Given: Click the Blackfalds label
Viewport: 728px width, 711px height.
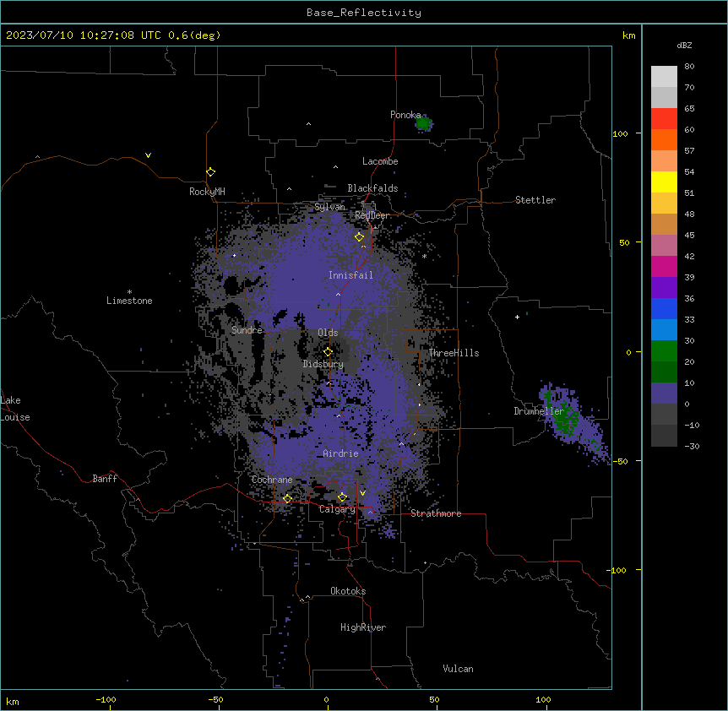Looking at the screenshot, I should pos(372,188).
